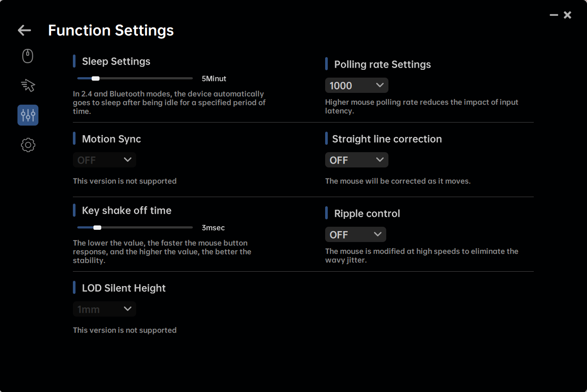Close the Function Settings window
The height and width of the screenshot is (392, 587).
click(567, 15)
